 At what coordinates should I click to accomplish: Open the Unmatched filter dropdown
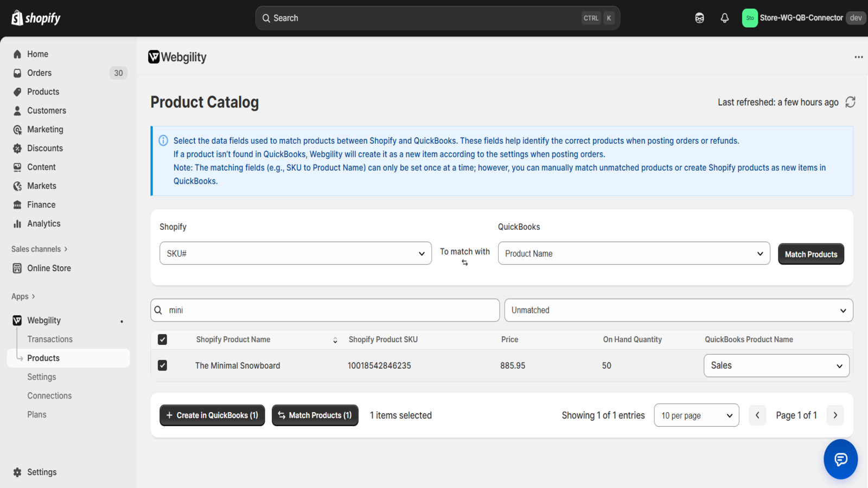tap(678, 310)
